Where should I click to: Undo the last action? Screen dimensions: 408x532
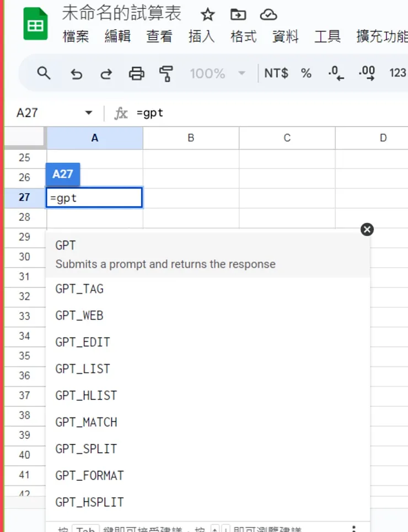(x=77, y=73)
